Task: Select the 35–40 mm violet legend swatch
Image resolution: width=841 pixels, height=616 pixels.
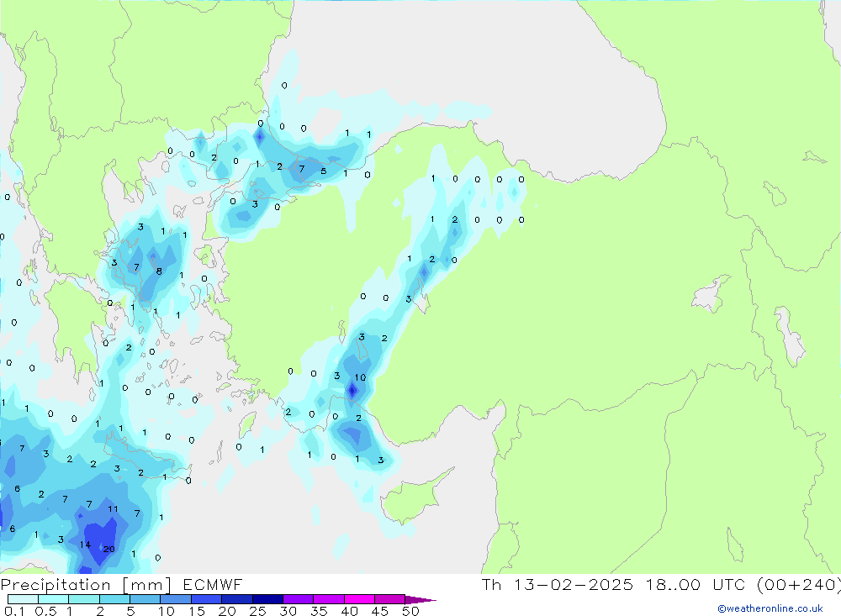Action: 328,599
